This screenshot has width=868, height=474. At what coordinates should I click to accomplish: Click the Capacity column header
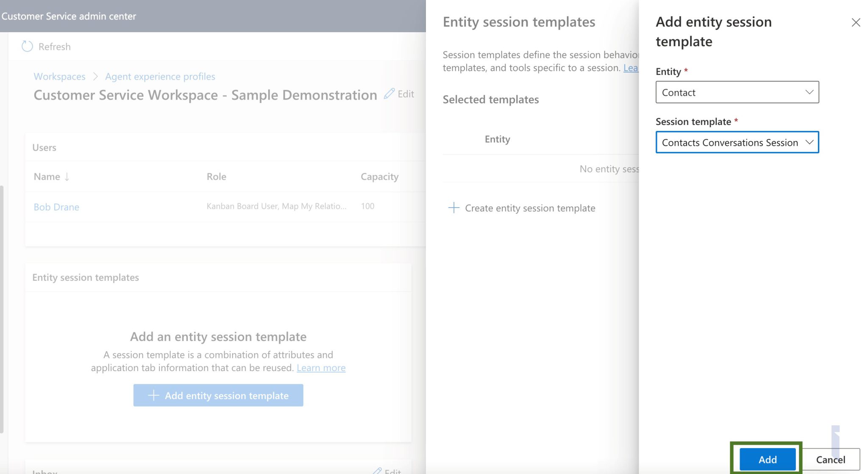pyautogui.click(x=379, y=177)
